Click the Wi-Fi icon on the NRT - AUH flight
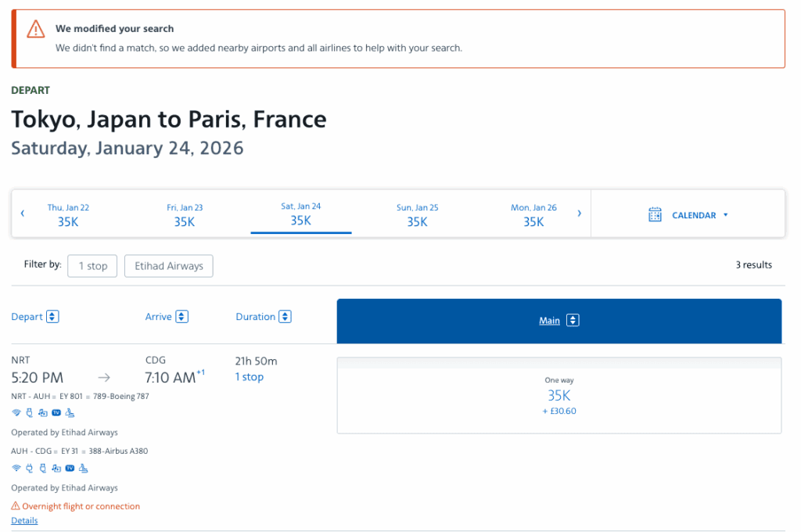Image resolution: width=801 pixels, height=532 pixels. click(x=16, y=413)
